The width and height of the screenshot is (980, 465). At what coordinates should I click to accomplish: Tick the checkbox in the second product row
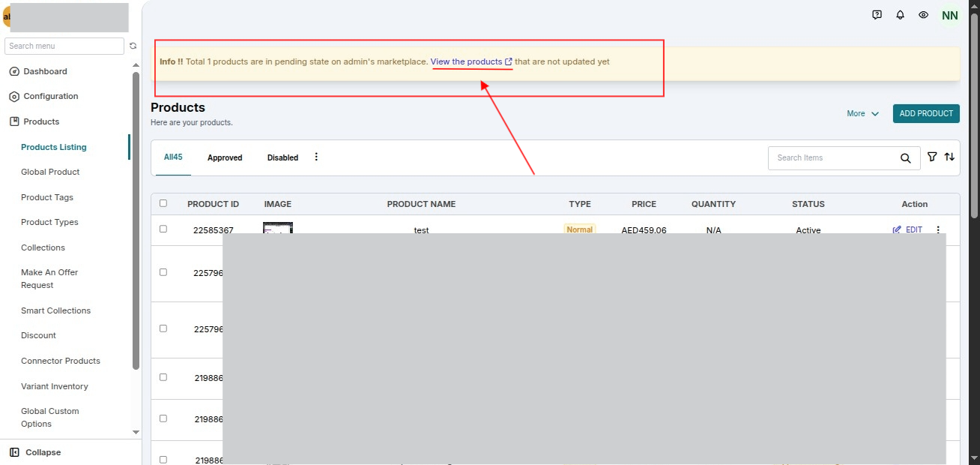pos(163,272)
